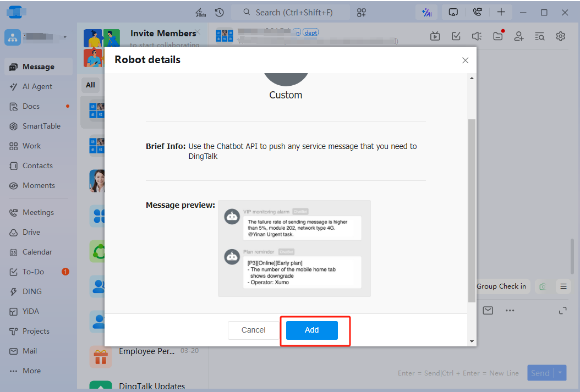Open the history clock icon
580x392 pixels.
(219, 12)
